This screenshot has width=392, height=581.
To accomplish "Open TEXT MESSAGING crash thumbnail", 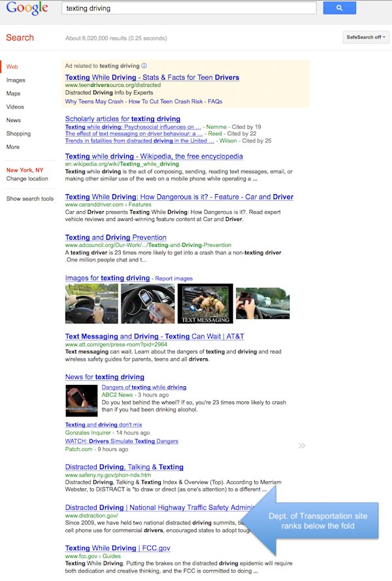I will pos(205,303).
